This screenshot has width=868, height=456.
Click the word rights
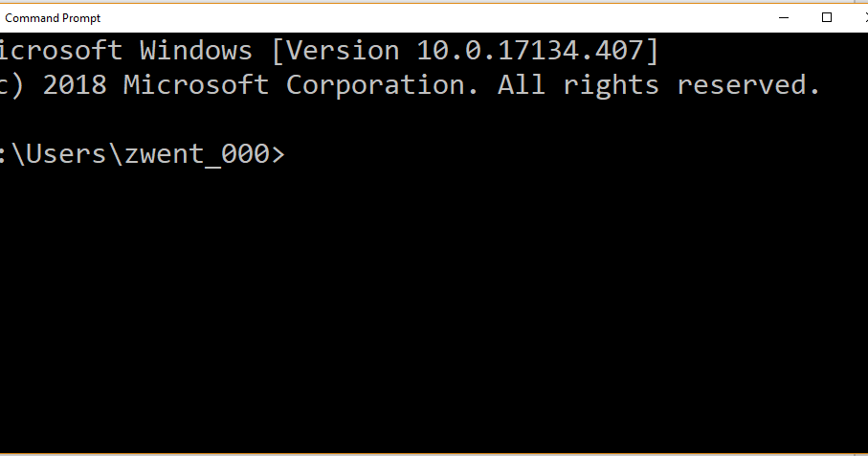click(612, 86)
